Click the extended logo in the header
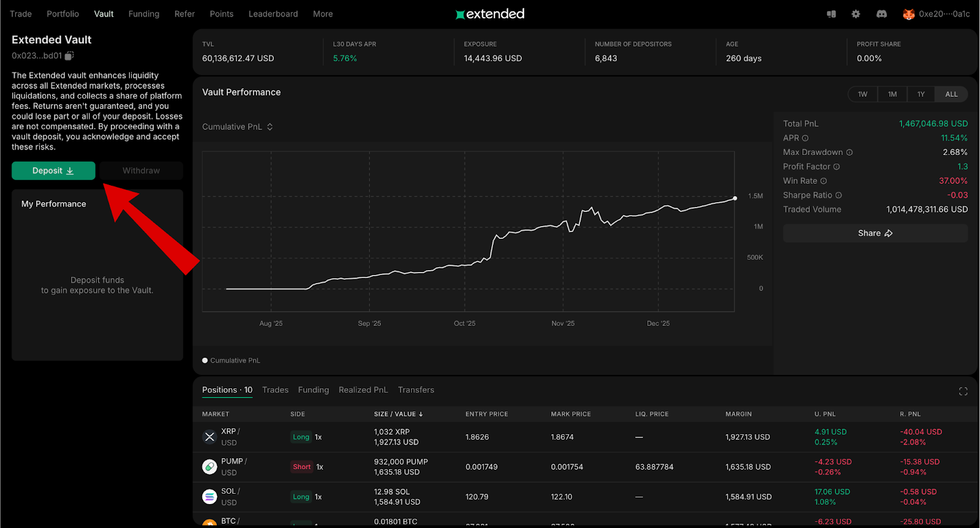 point(490,13)
